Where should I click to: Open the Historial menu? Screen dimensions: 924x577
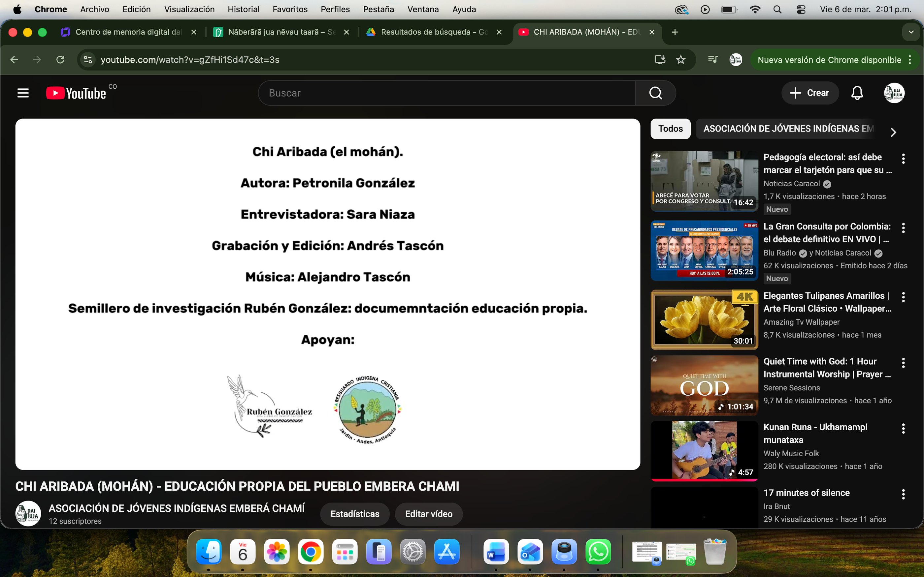pyautogui.click(x=243, y=9)
